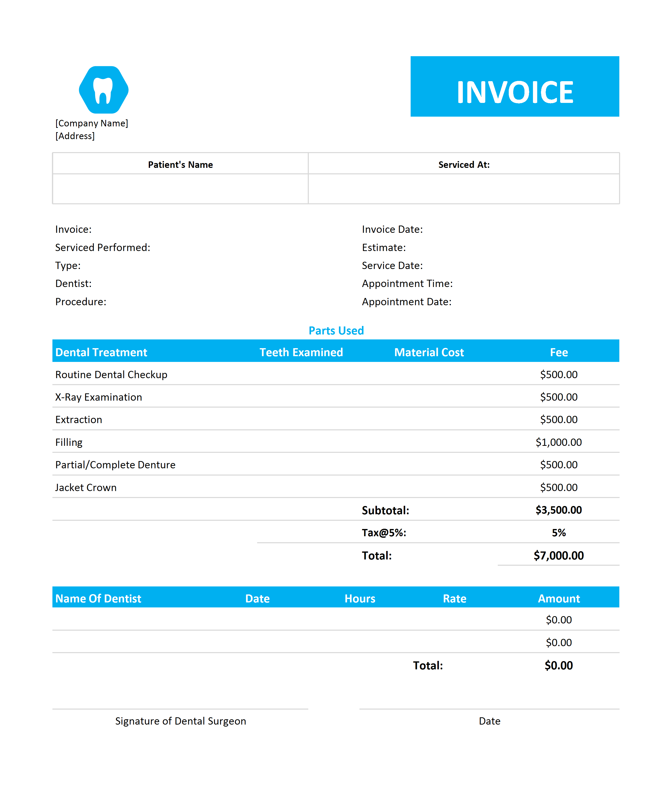Click the [Company Name] placeholder

click(x=92, y=123)
